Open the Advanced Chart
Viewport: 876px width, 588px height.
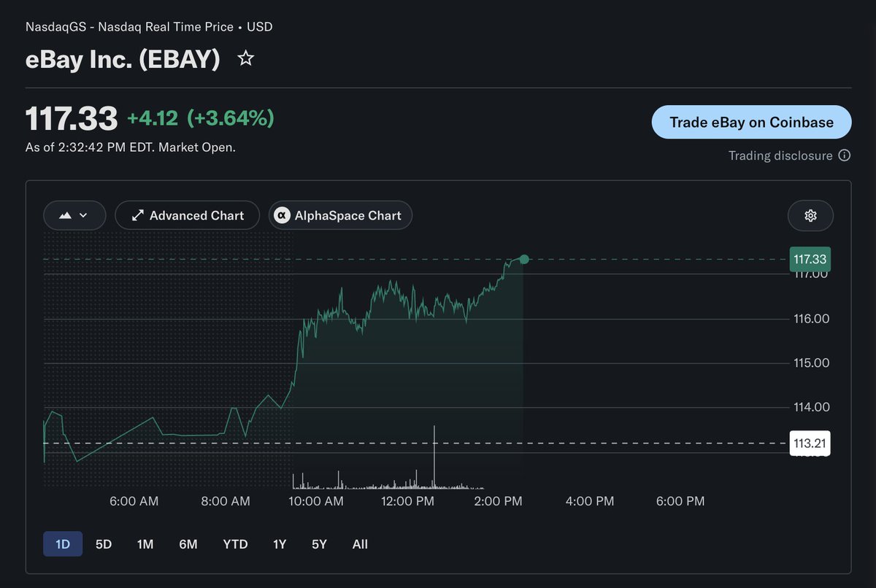[x=187, y=215]
